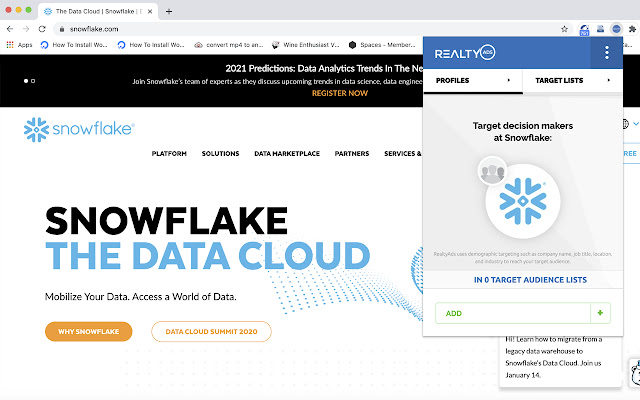640x400 pixels.
Task: Select the PROFILES tab
Action: point(473,81)
